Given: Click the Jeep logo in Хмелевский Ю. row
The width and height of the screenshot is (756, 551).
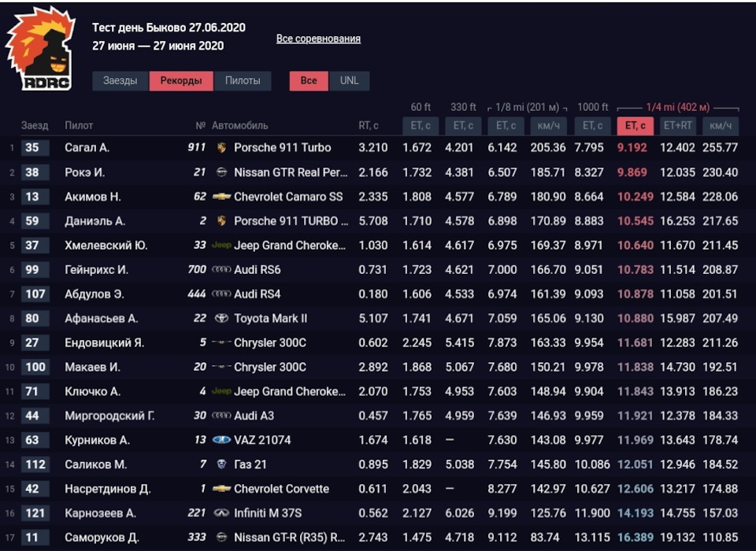Looking at the screenshot, I should pos(221,245).
